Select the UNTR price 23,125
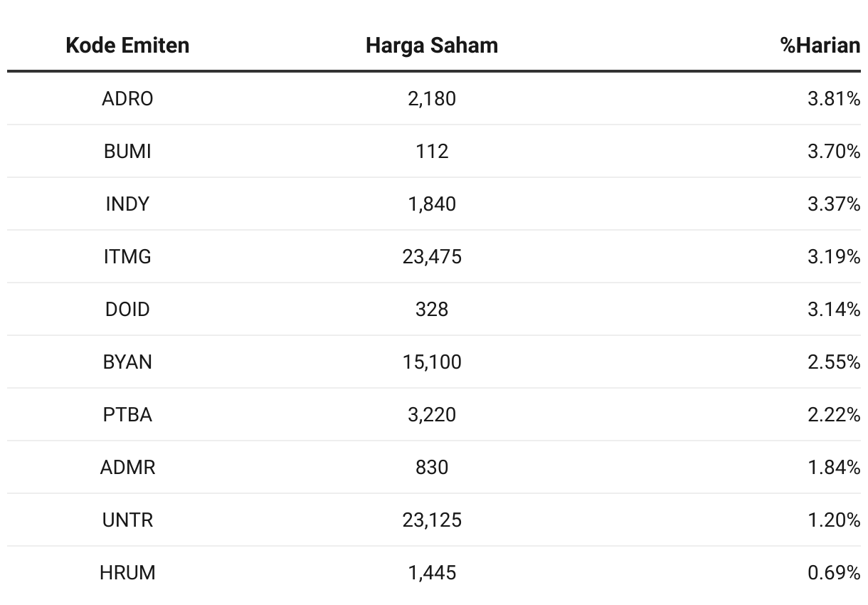The width and height of the screenshot is (868, 605). tap(432, 520)
